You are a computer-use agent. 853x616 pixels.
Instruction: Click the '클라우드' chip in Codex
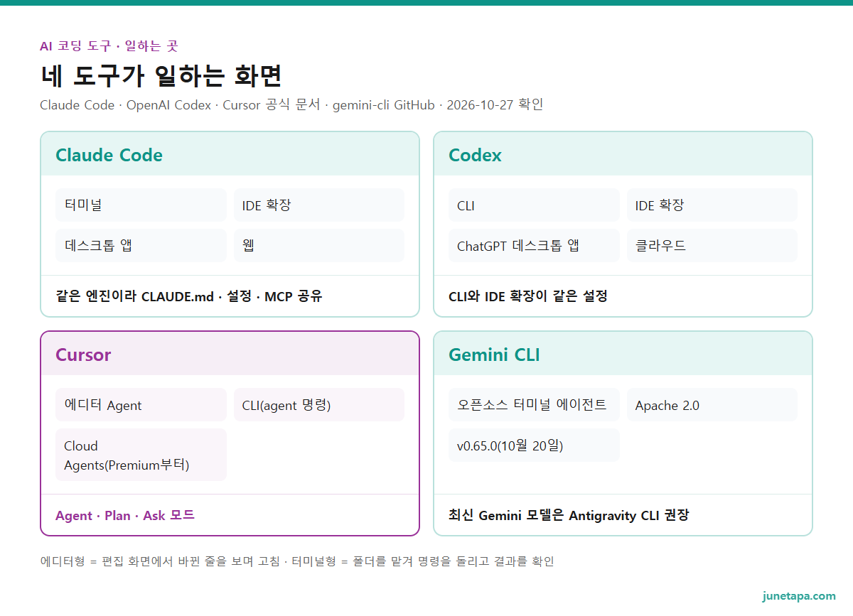click(712, 245)
